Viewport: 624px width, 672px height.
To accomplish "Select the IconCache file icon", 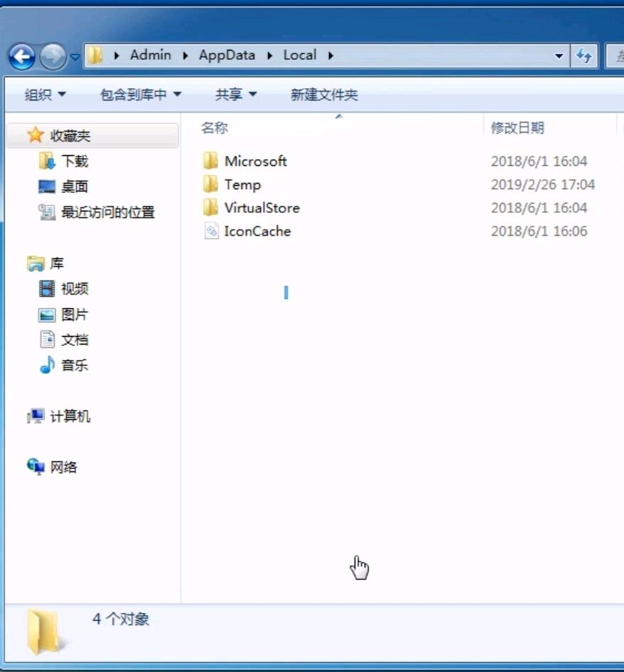I will pos(211,231).
